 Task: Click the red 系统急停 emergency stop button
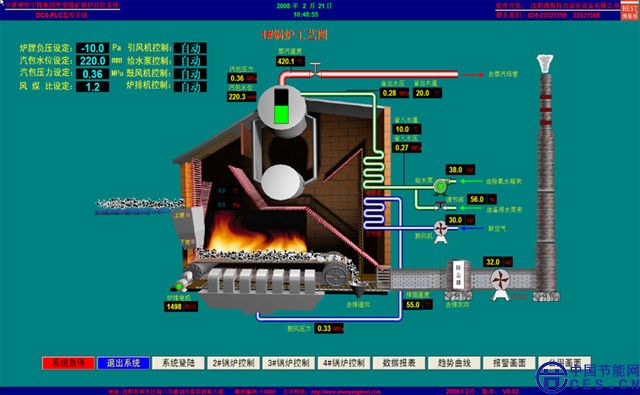pos(68,363)
